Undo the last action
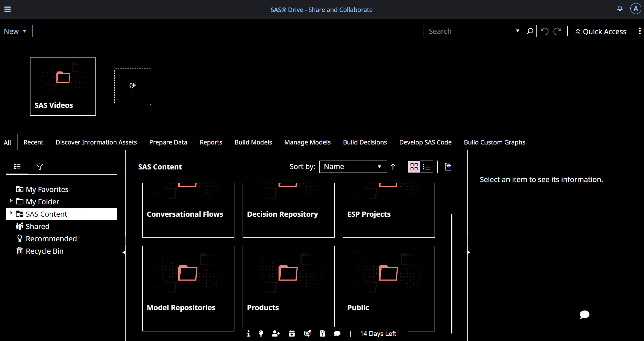Image resolution: width=644 pixels, height=341 pixels. click(x=545, y=31)
